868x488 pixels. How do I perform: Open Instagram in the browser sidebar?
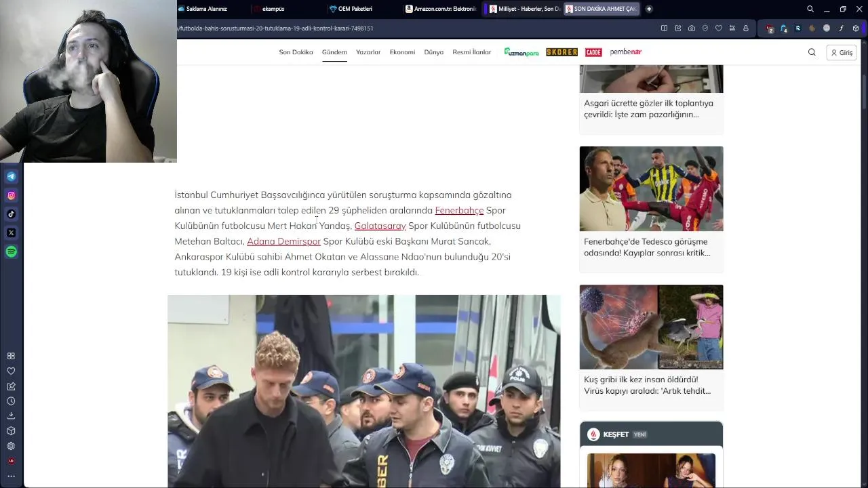(x=11, y=195)
